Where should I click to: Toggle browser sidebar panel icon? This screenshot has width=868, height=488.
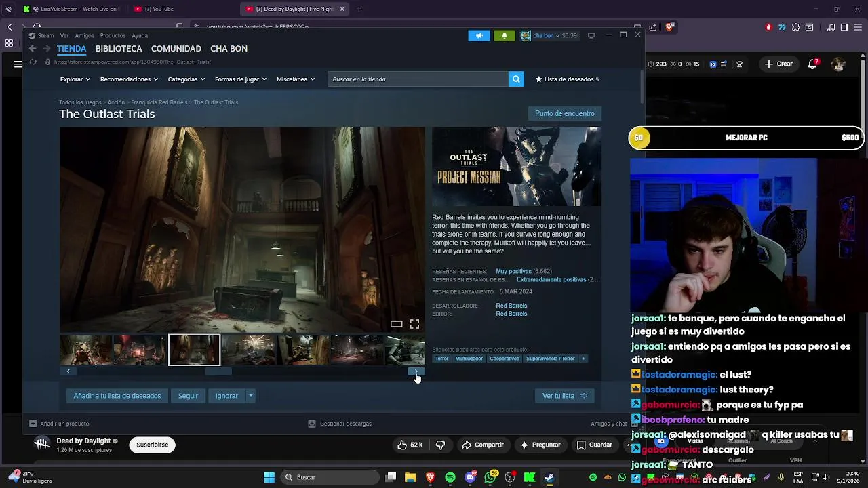[x=844, y=27]
